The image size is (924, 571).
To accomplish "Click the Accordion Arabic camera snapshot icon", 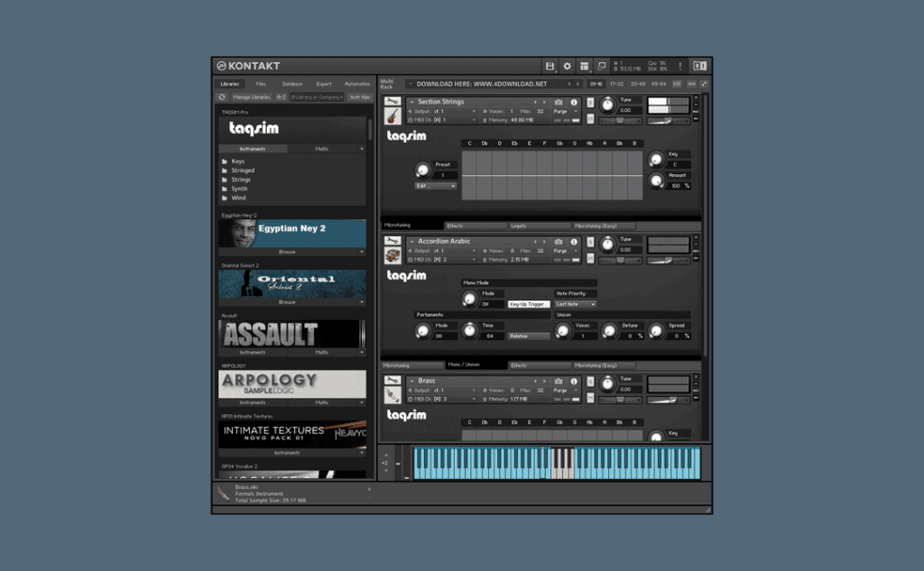I will (558, 242).
